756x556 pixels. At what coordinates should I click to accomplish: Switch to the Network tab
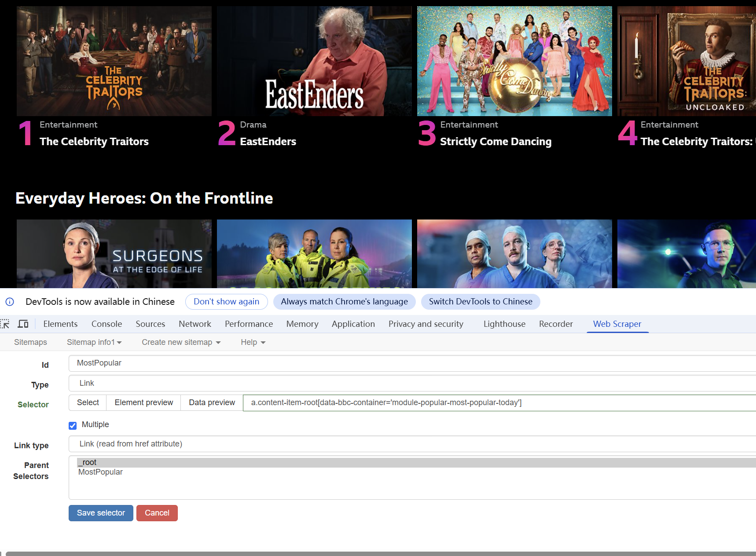coord(195,324)
